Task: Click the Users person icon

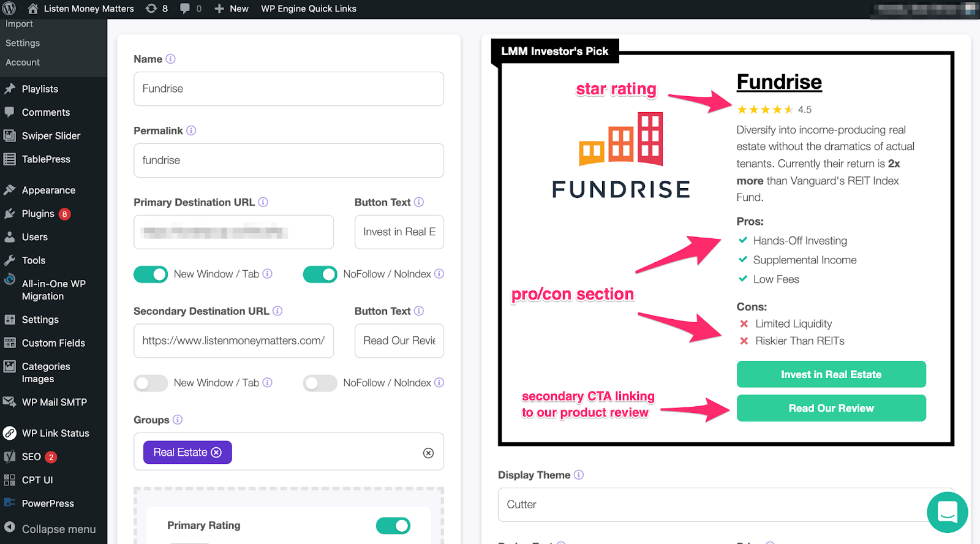Action: pyautogui.click(x=9, y=237)
